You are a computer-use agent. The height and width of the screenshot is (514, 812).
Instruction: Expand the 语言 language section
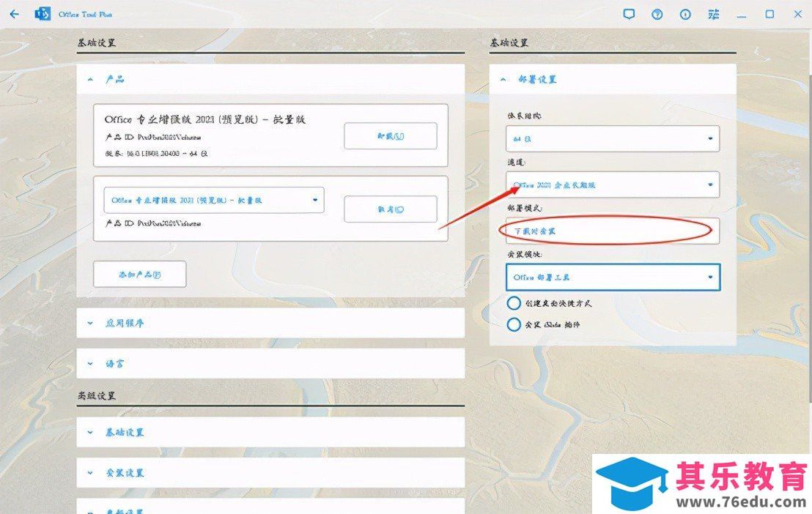coord(270,363)
